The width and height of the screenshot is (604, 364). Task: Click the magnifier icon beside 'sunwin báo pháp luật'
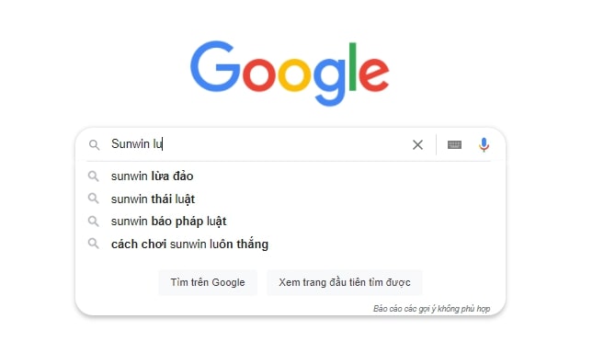point(93,222)
